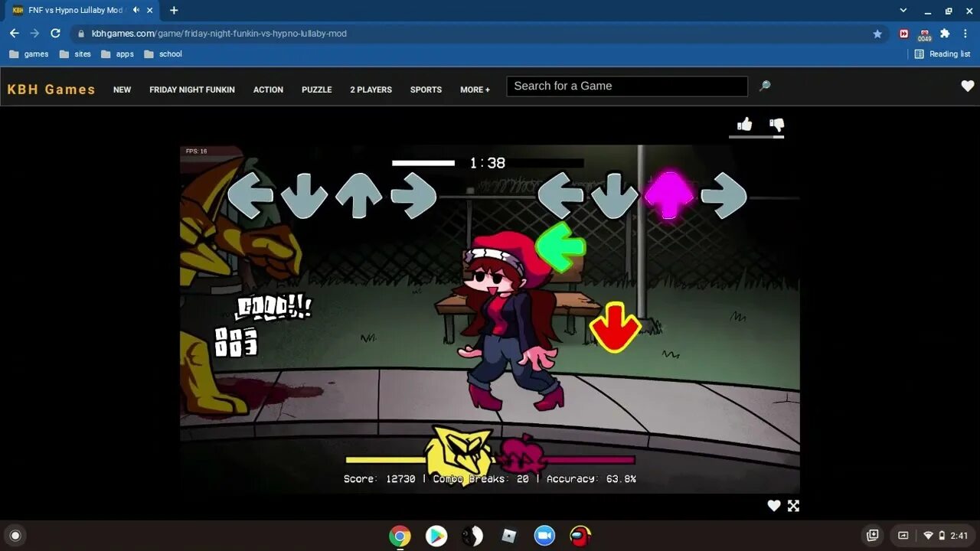The height and width of the screenshot is (551, 980).
Task: Click the Accuracy 63.8% text
Action: pyautogui.click(x=591, y=479)
